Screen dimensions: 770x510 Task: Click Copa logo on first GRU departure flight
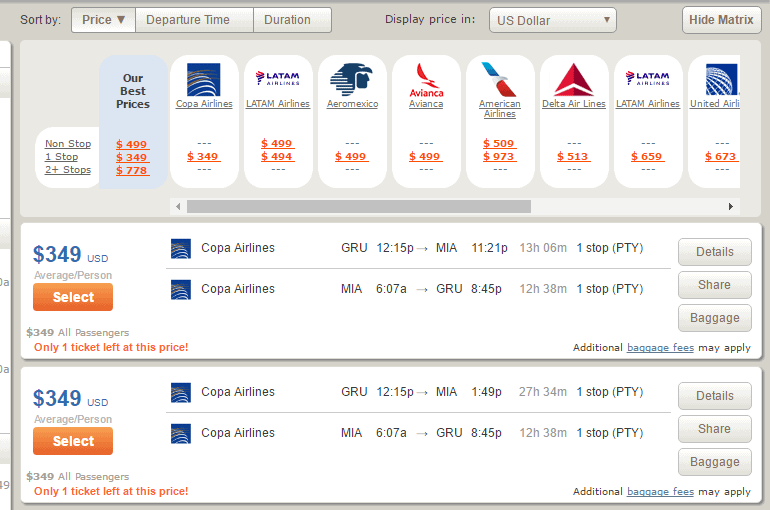click(181, 248)
